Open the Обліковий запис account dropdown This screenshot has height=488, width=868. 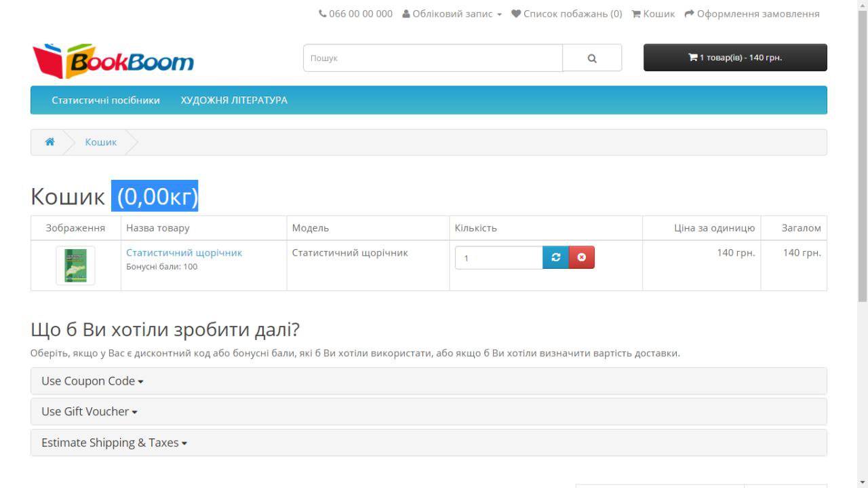(x=452, y=14)
